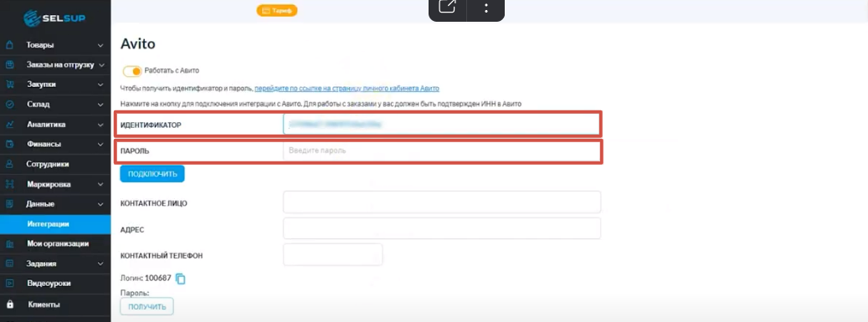This screenshot has height=322, width=868.
Task: Select the Интеграции menu item
Action: coord(55,224)
